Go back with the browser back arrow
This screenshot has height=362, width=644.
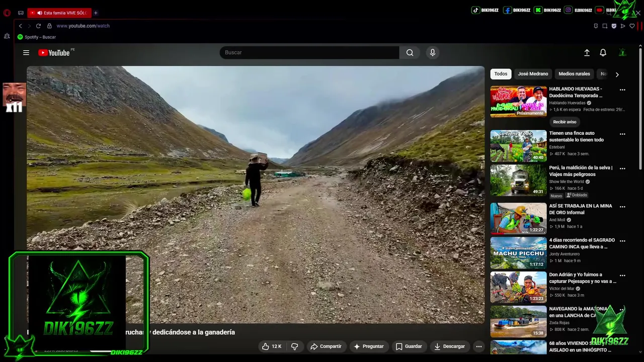20,26
